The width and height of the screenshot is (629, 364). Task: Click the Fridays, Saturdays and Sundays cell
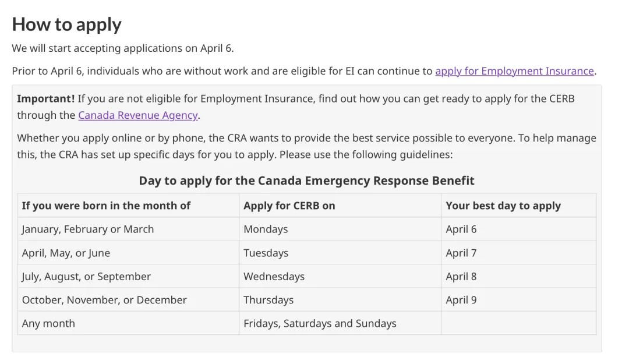[340, 323]
